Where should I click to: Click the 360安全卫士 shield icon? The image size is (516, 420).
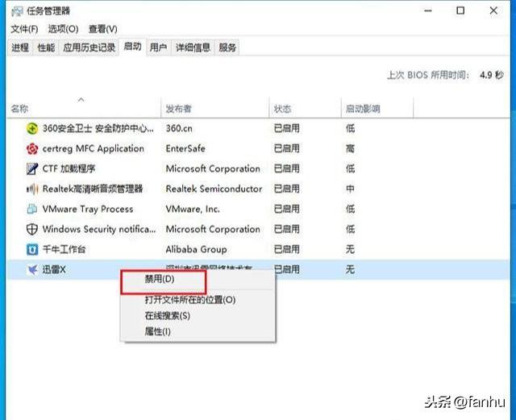pyautogui.click(x=32, y=128)
